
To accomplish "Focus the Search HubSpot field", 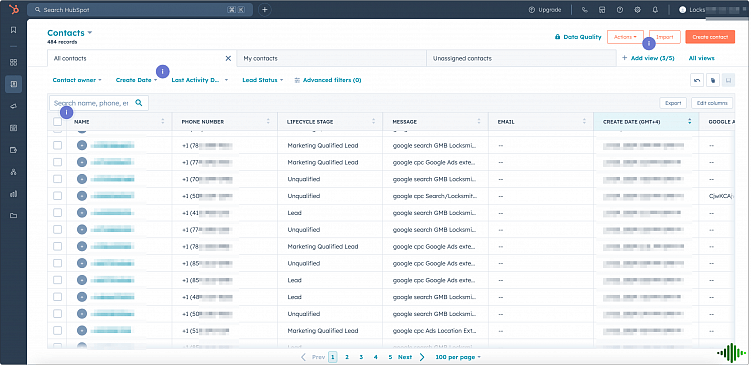I will click(x=140, y=10).
